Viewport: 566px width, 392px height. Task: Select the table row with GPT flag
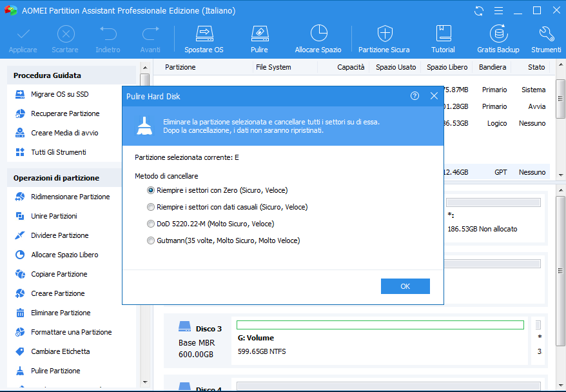tap(496, 173)
